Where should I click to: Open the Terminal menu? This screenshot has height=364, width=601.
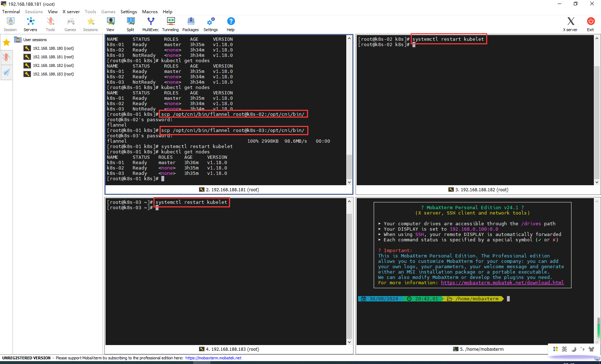(11, 12)
